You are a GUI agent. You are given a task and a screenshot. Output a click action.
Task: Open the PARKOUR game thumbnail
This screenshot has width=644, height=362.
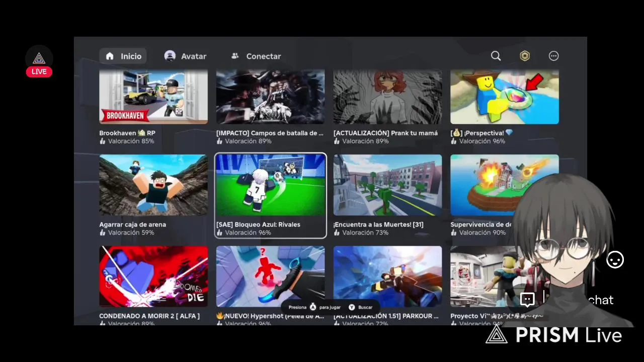[x=387, y=277]
